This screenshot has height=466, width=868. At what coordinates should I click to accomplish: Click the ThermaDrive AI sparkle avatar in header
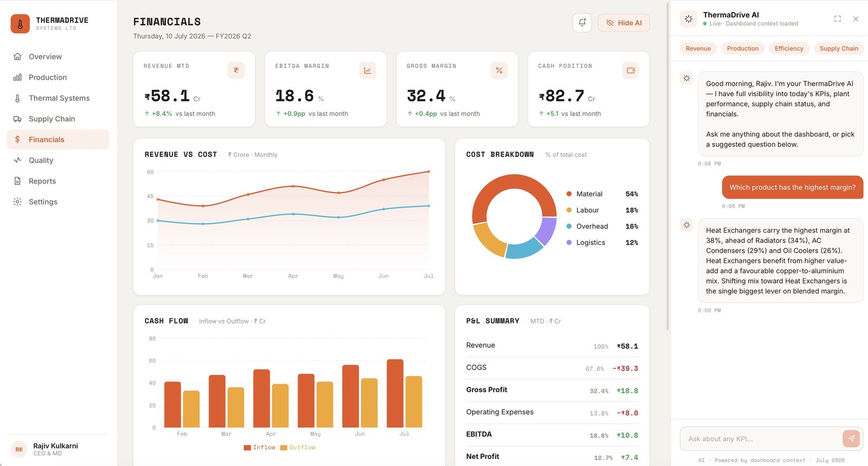pyautogui.click(x=688, y=19)
